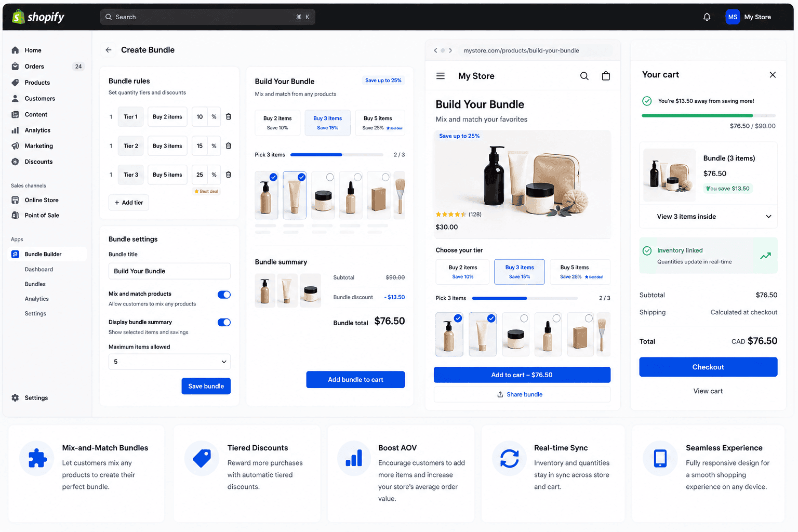Click the Tiered Discounts tag icon
798x532 pixels.
pyautogui.click(x=202, y=458)
